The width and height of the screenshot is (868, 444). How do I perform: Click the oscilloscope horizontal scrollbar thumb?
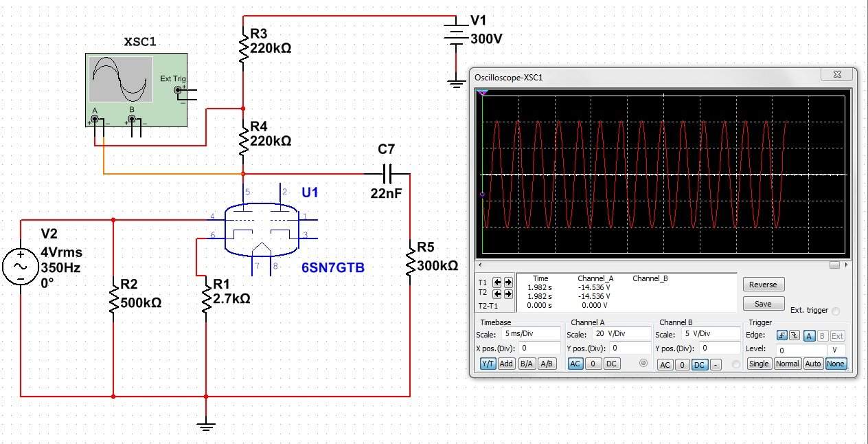pyautogui.click(x=834, y=265)
